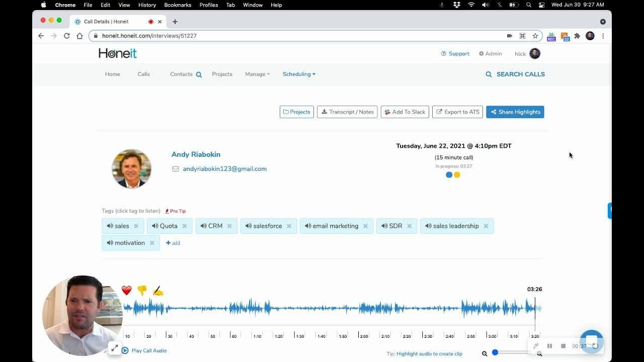Remove the motivation tag with its X
This screenshot has height=362, width=644.
pyautogui.click(x=151, y=243)
